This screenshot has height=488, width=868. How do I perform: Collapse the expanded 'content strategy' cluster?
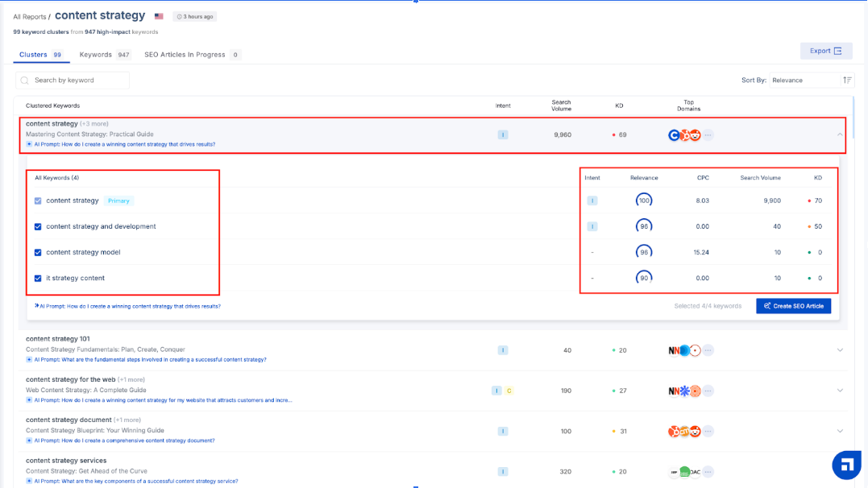coord(840,134)
